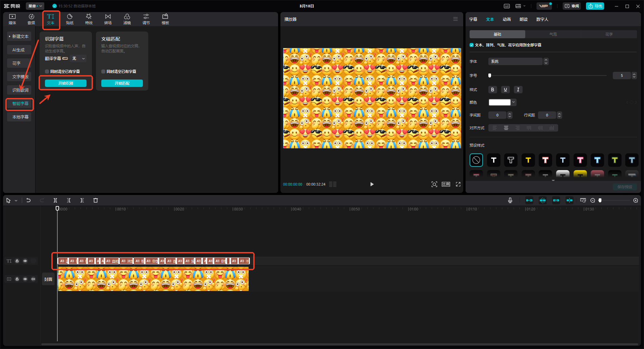Open the player hamburger menu
Viewport: 644px width, 349px height.
455,19
